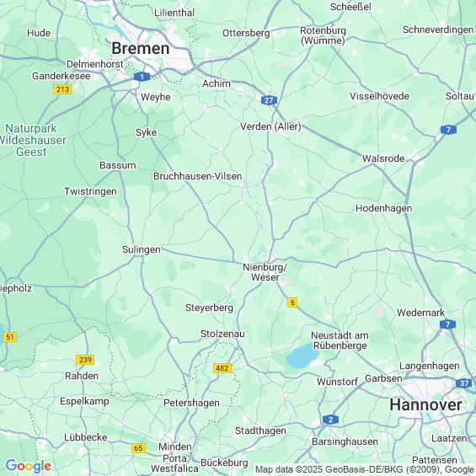The width and height of the screenshot is (476, 476).
Task: Click the A27 highway shield near Achim
Action: click(x=269, y=100)
